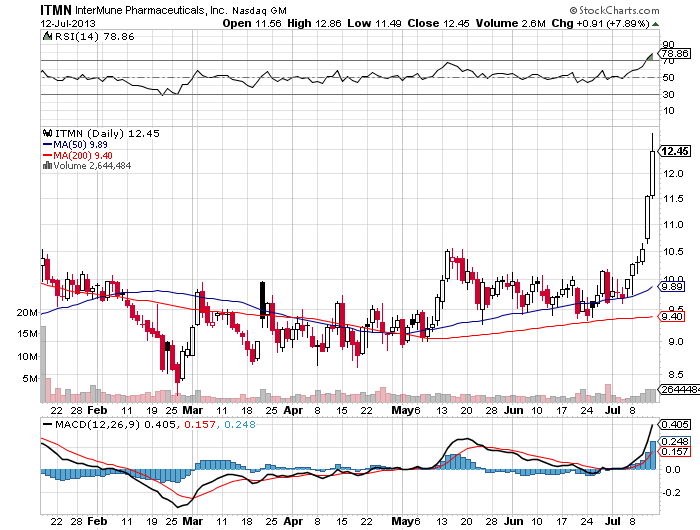Click the red line swatch for MA(200)

coord(47,155)
